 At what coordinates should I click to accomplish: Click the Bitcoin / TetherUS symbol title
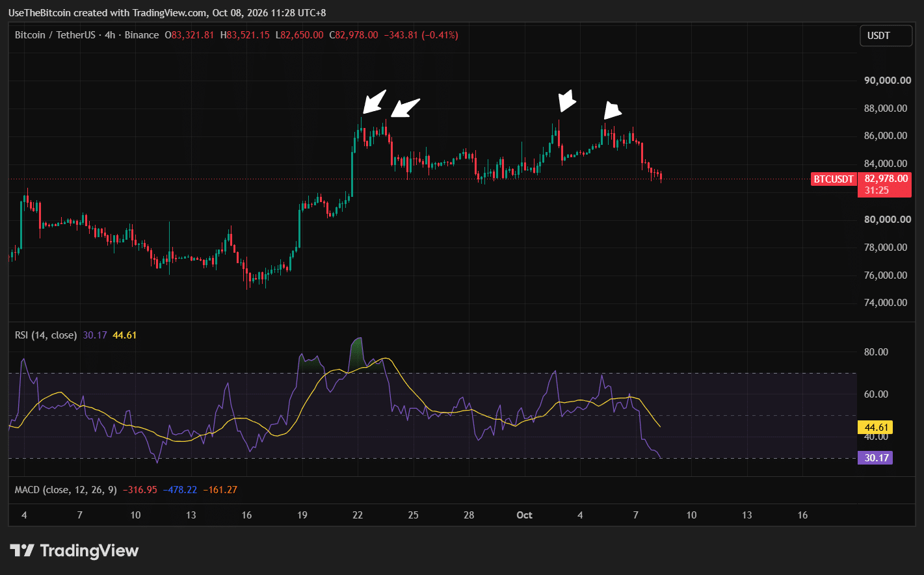(x=57, y=35)
